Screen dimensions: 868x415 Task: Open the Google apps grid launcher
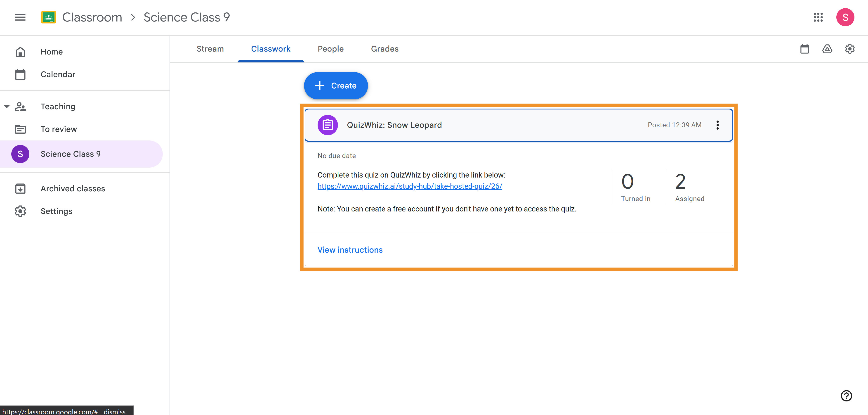818,17
